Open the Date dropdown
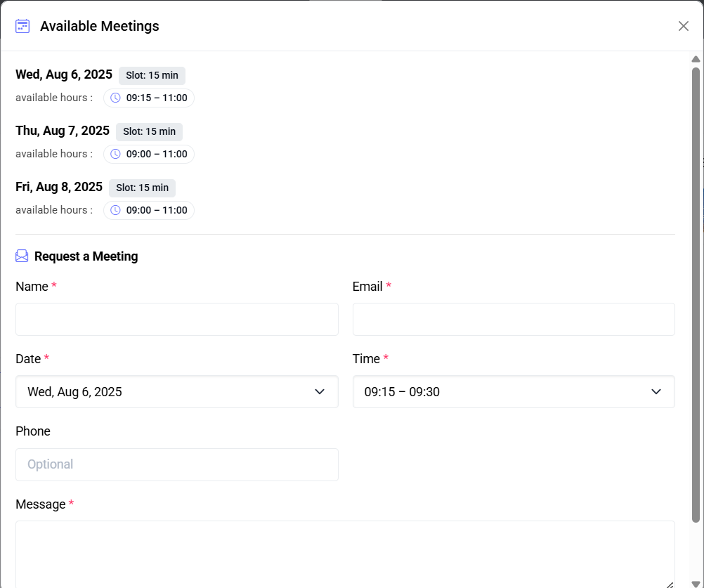 coord(176,391)
